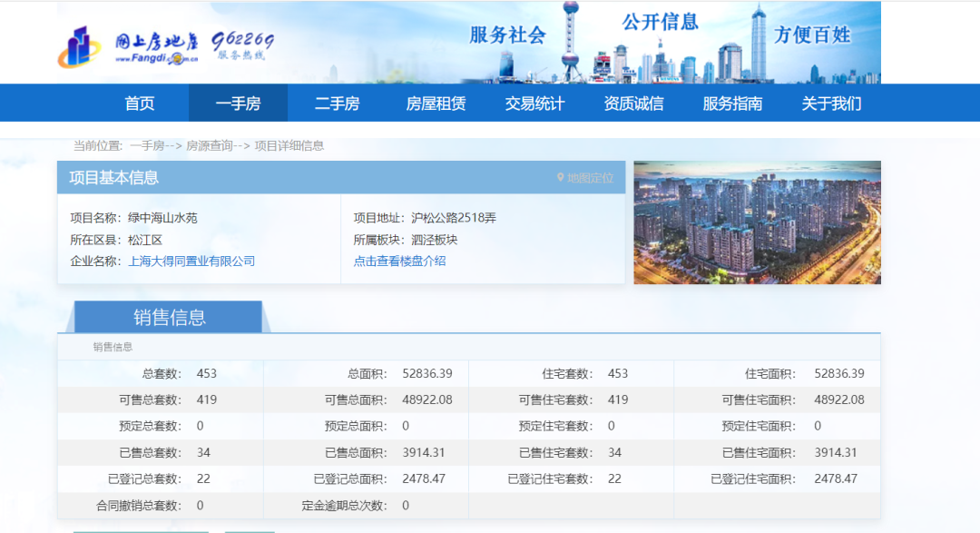Click the property building photo thumbnail
The height and width of the screenshot is (533, 980).
[x=757, y=222]
